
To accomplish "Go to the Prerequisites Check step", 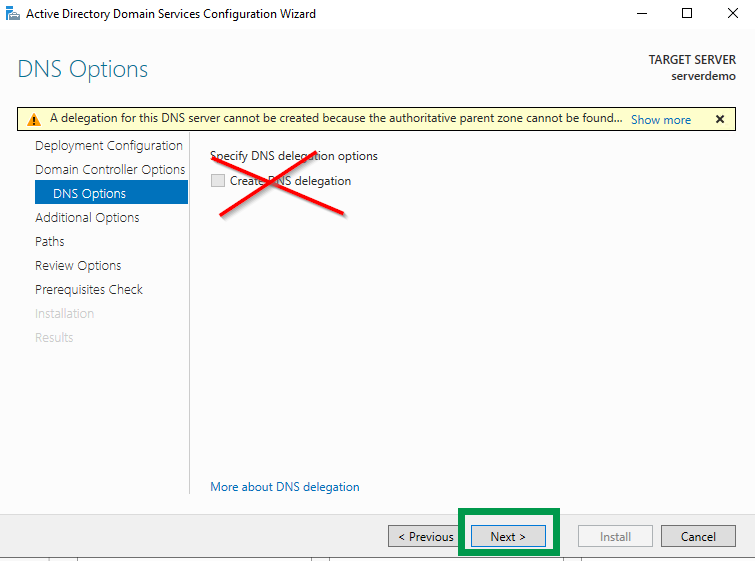I will [x=89, y=290].
